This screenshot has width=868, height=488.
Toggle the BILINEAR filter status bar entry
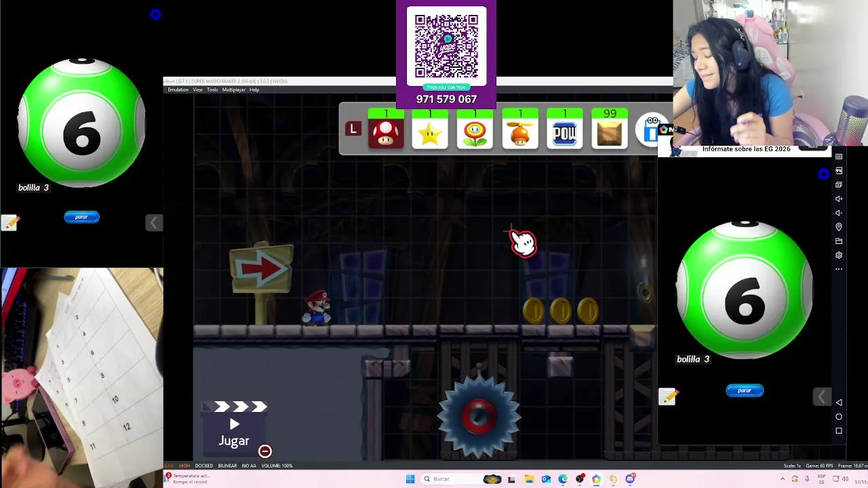227,466
